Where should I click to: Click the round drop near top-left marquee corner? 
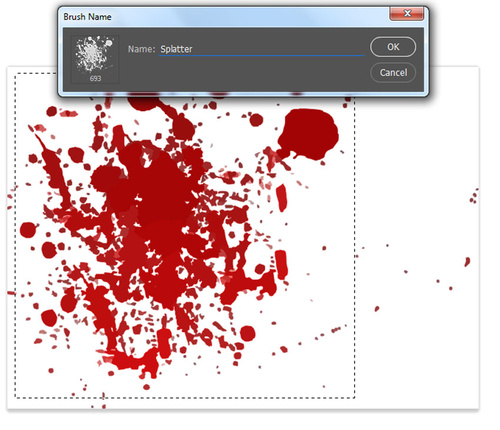tap(52, 111)
